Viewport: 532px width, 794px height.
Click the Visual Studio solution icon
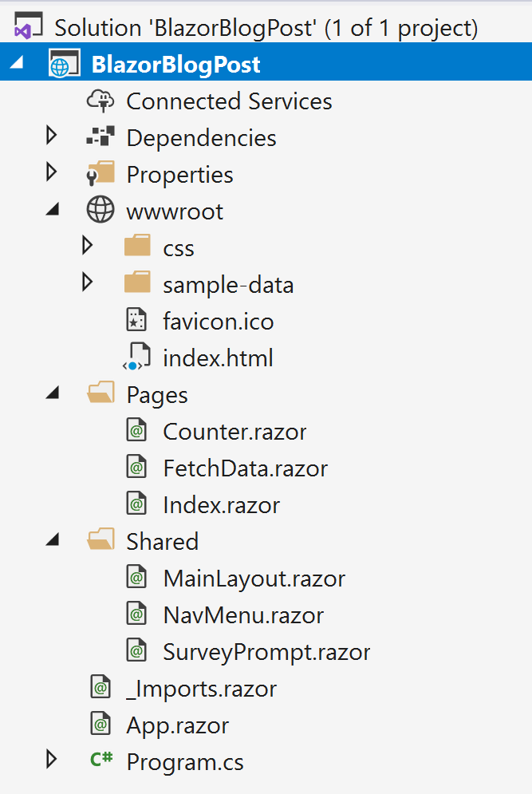(28, 26)
